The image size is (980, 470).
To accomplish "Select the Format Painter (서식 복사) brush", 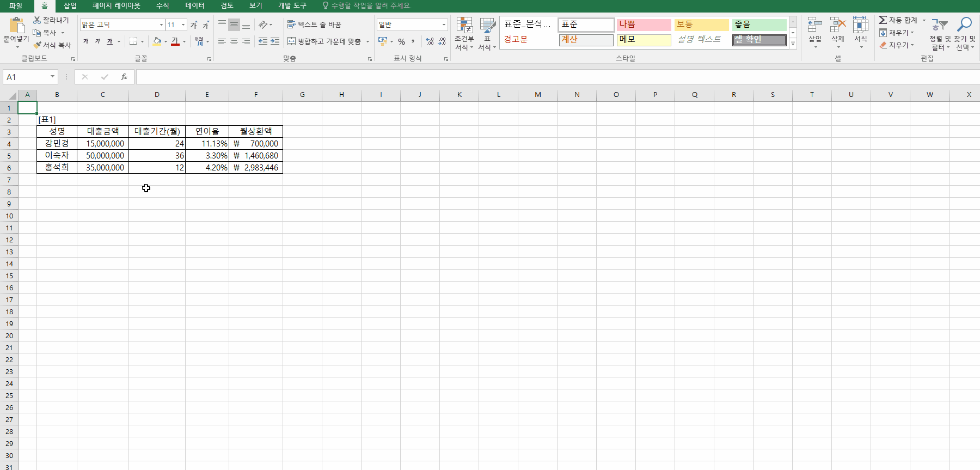I will 37,45.
